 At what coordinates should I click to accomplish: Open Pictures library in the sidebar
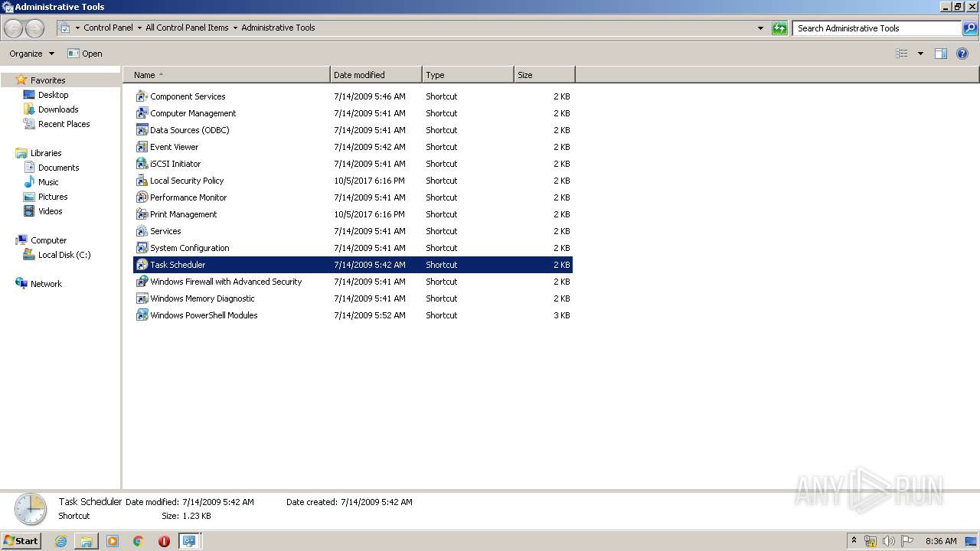coord(53,197)
